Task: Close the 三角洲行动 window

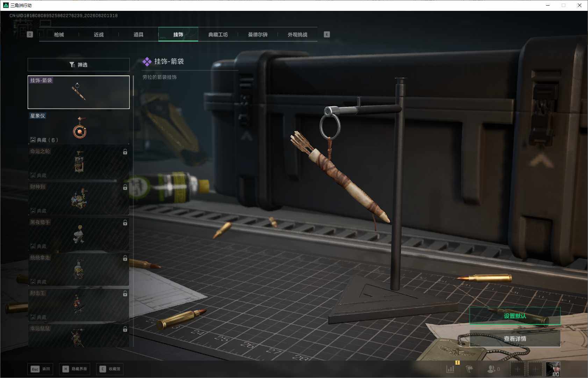Action: tap(579, 5)
